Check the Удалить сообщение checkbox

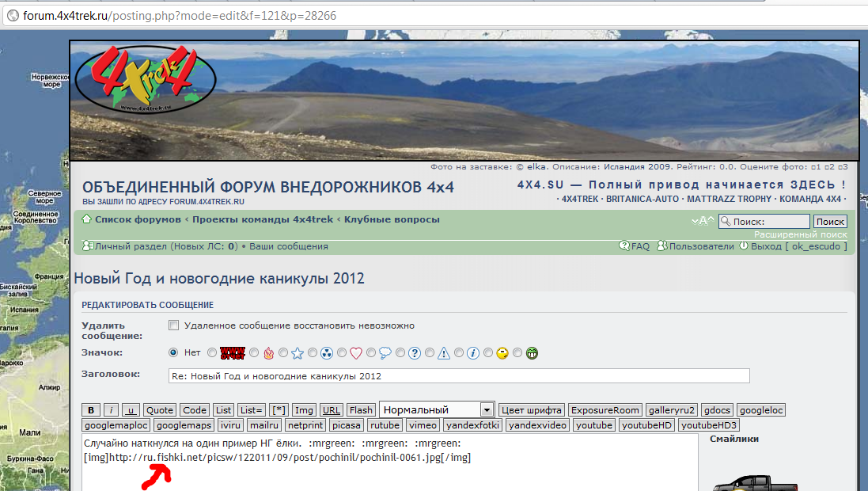tap(173, 325)
